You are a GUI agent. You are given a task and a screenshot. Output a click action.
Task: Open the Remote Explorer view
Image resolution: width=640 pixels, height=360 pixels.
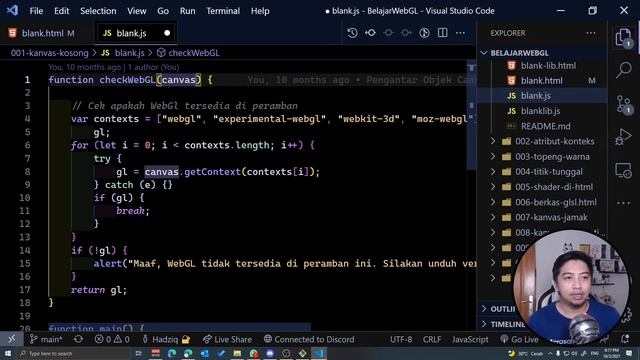tap(623, 170)
